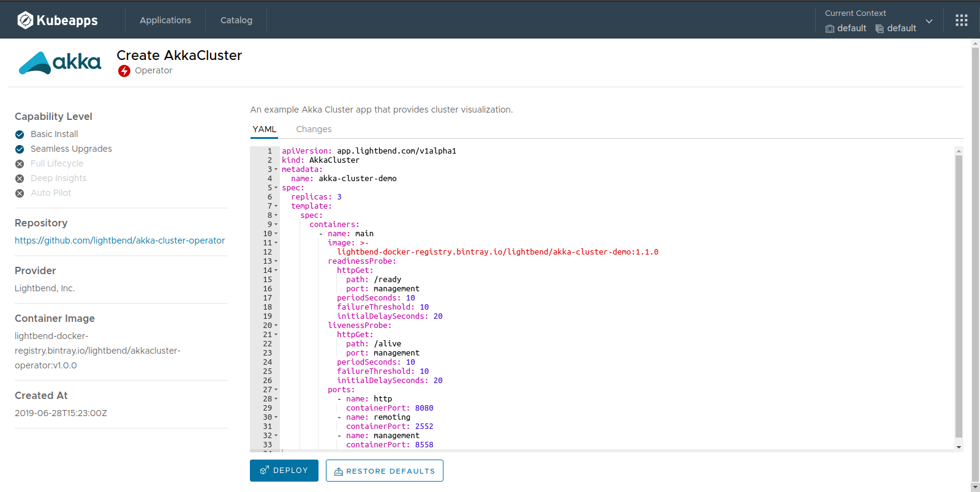Click the cluster icon beside second default
The width and height of the screenshot is (980, 492).
[x=880, y=29]
